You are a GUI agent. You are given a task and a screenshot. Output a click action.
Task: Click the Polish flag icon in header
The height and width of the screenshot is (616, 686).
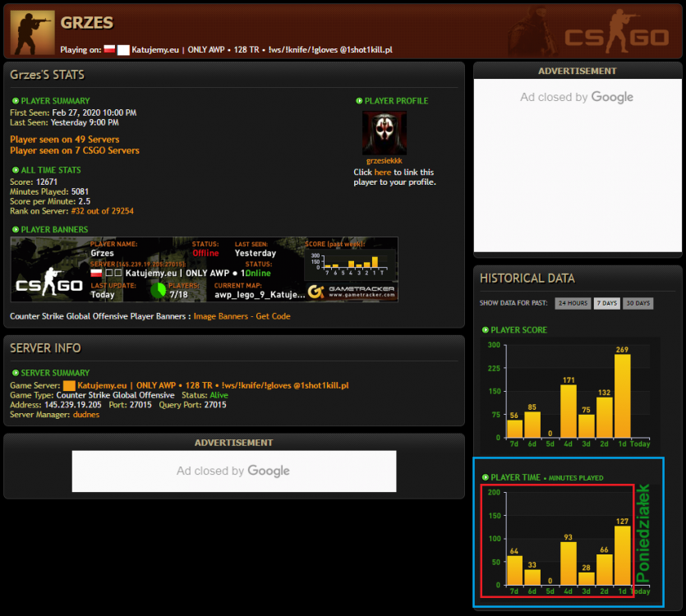click(x=109, y=49)
